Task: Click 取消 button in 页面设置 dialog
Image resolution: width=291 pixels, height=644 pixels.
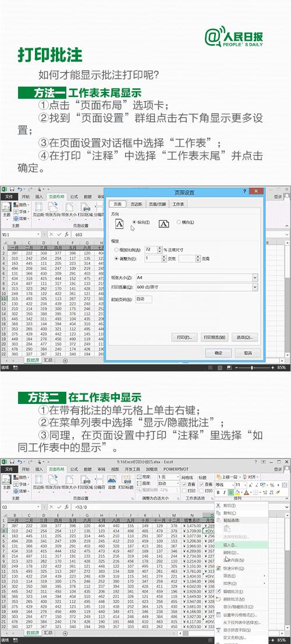Action: coord(248,353)
